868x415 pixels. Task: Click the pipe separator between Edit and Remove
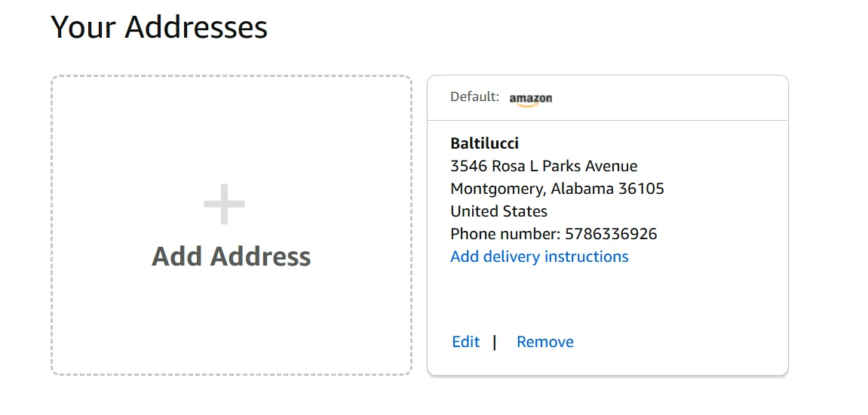click(x=495, y=343)
